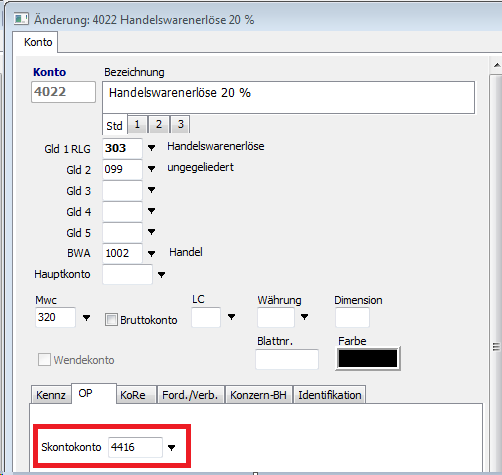Open the Hauptkonto dropdown arrow
Image resolution: width=502 pixels, height=475 pixels.
click(x=161, y=275)
